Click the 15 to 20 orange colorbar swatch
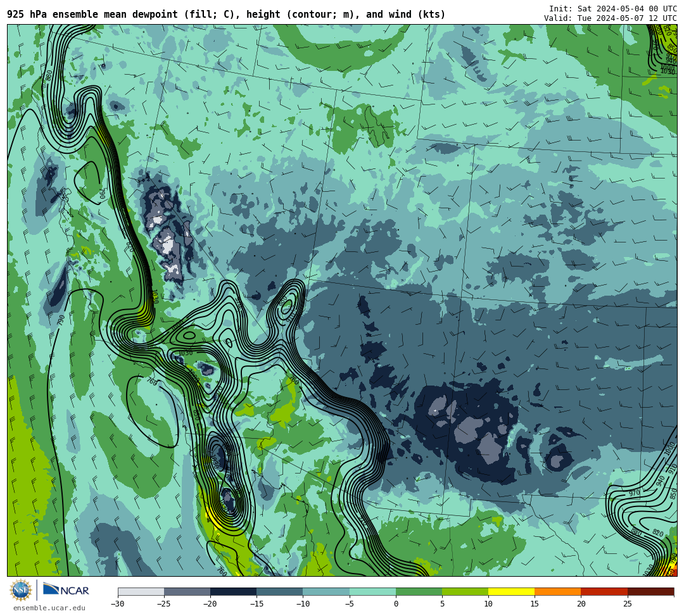 (x=558, y=591)
